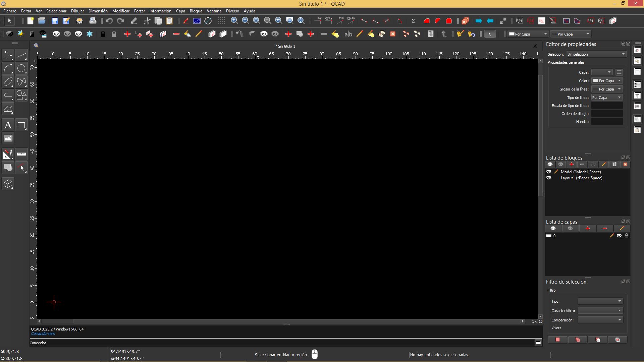
Task: Open the Tipo filter dropdown
Action: pos(600,301)
